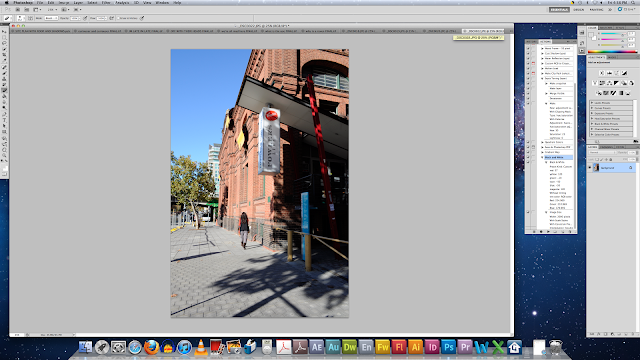
Task: Toggle dialog for Custom RGB to Grayscale
Action: pyautogui.click(x=533, y=63)
